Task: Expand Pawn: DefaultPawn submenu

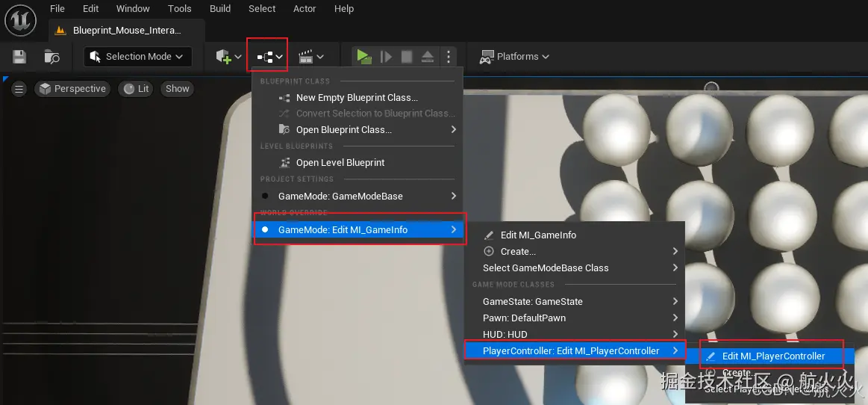Action: tap(575, 318)
